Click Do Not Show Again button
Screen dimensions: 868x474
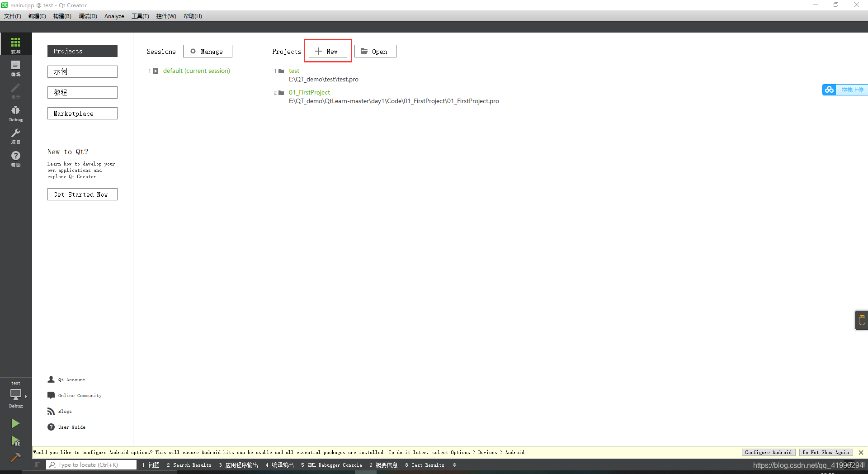tap(826, 452)
